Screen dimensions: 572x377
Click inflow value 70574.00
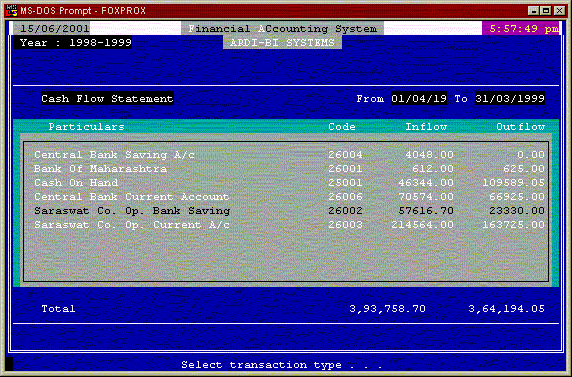pos(426,197)
